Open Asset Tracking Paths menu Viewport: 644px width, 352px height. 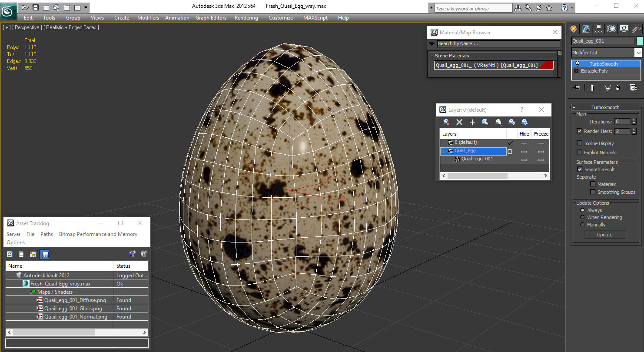coord(46,234)
